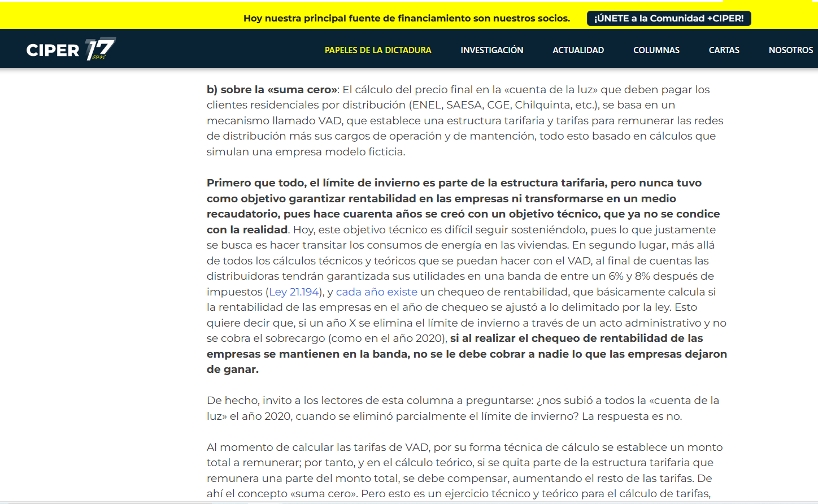Click the banner text about financiamiento de socios
The image size is (818, 504).
point(407,18)
